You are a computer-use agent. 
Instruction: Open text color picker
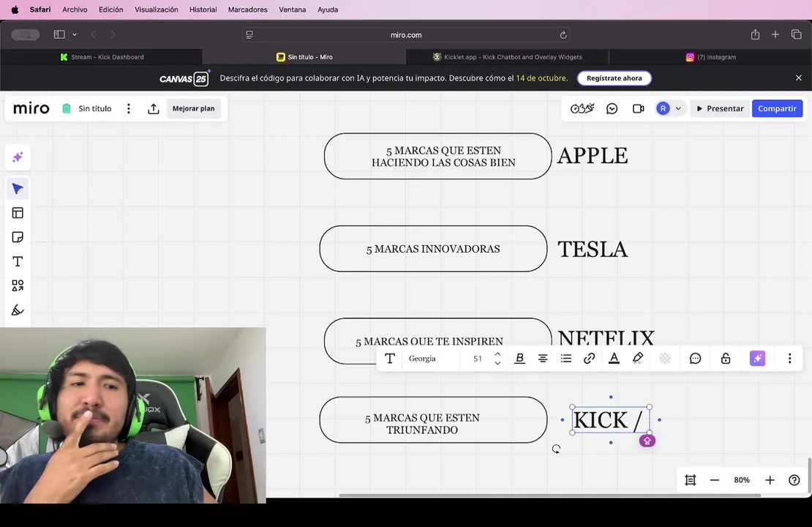(614, 359)
